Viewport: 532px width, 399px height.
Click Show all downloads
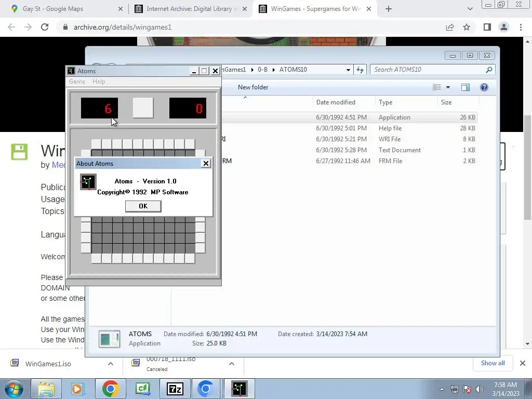click(x=493, y=363)
